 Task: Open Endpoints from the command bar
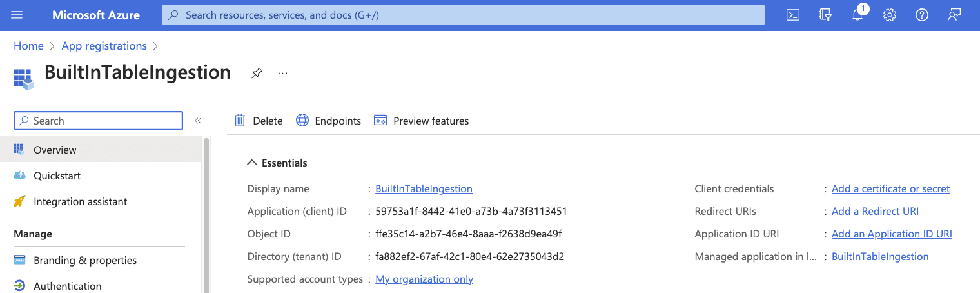pyautogui.click(x=329, y=121)
